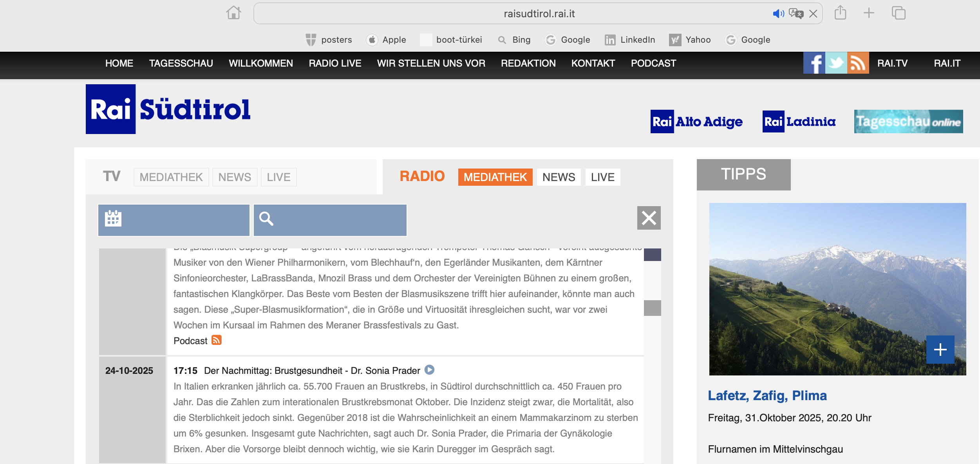Open the Twitter bird icon link
This screenshot has height=464, width=980.
click(x=836, y=63)
